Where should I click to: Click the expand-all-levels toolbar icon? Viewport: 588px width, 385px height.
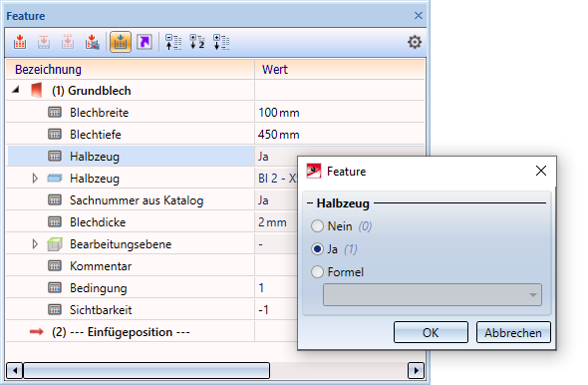[x=221, y=42]
